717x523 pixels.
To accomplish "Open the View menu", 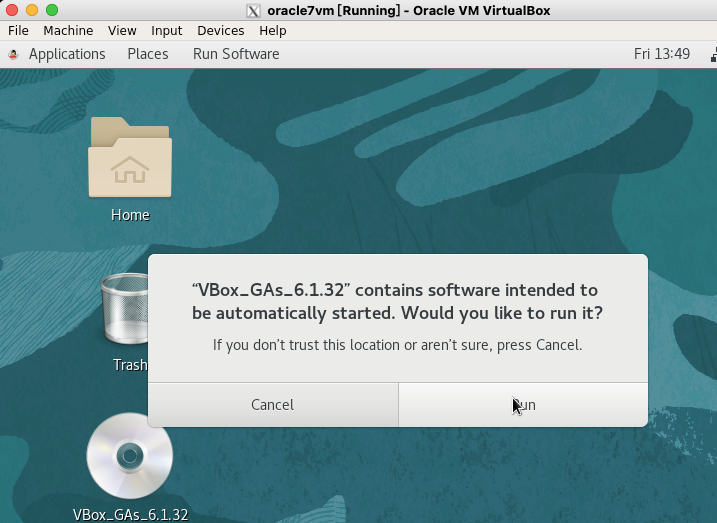I will [122, 31].
